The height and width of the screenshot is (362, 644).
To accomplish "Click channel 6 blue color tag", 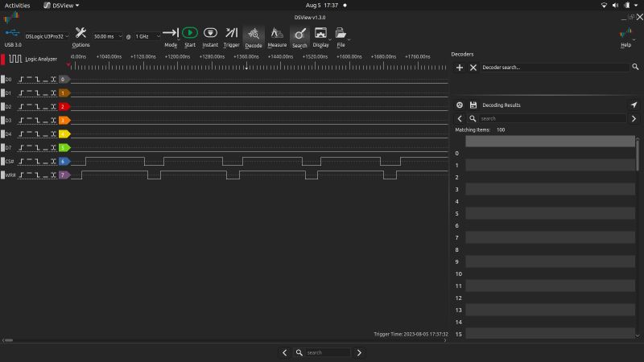I will coord(64,162).
